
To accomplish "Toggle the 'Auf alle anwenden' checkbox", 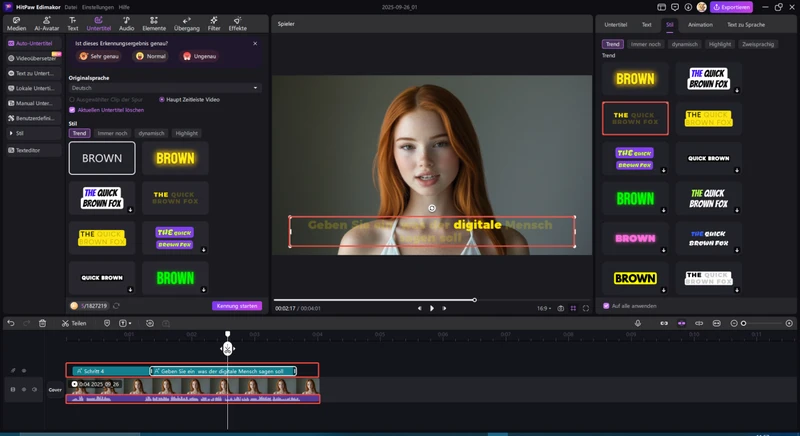I will (605, 305).
